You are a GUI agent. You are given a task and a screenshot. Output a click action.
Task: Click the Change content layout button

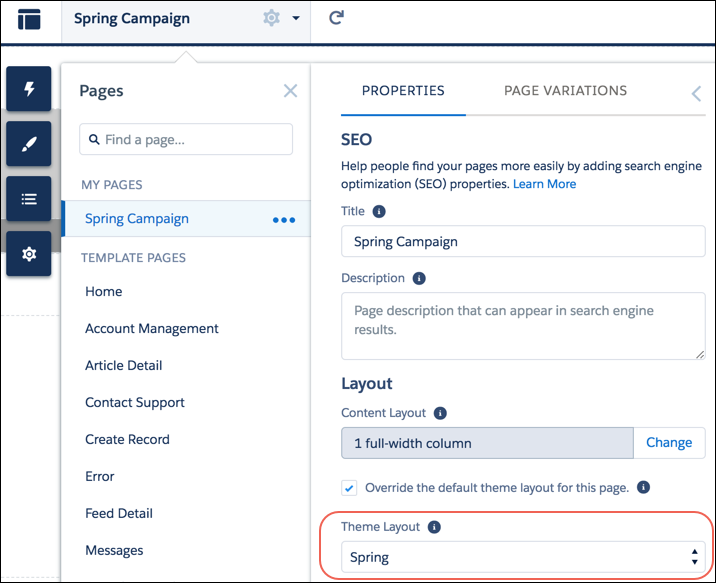[669, 443]
